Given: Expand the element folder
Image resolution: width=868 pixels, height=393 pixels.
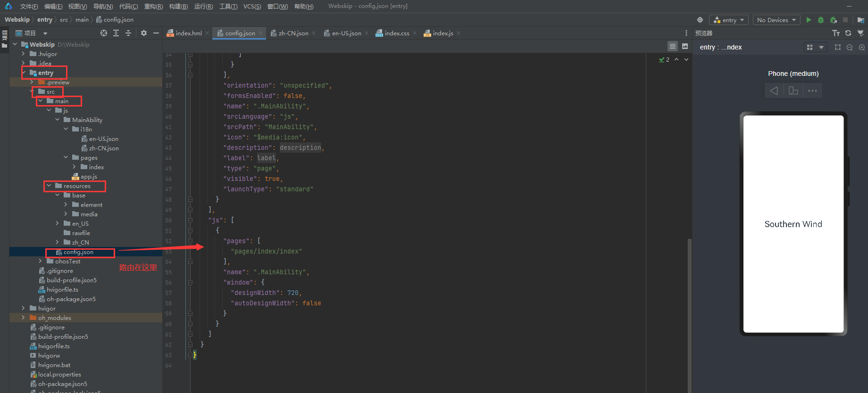Looking at the screenshot, I should tap(66, 205).
